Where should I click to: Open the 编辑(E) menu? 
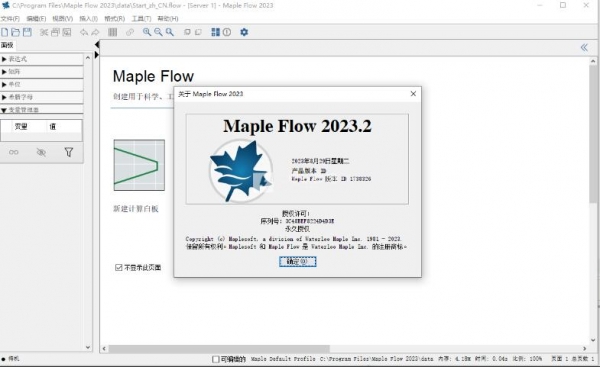coord(36,18)
